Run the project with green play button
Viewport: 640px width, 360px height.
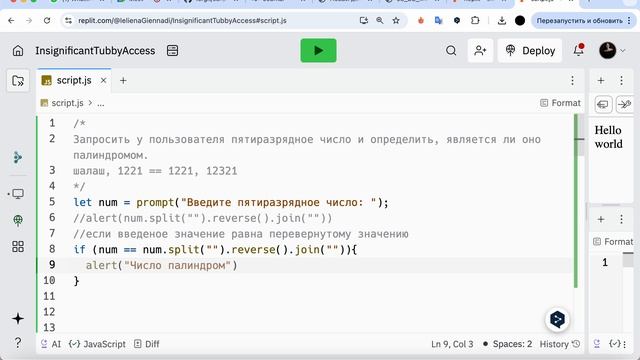(318, 51)
